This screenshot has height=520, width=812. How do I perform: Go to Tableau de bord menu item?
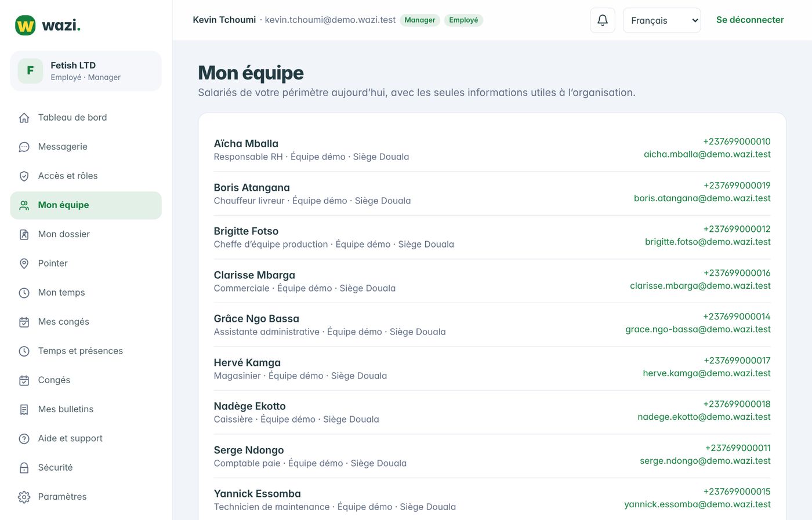click(86, 118)
